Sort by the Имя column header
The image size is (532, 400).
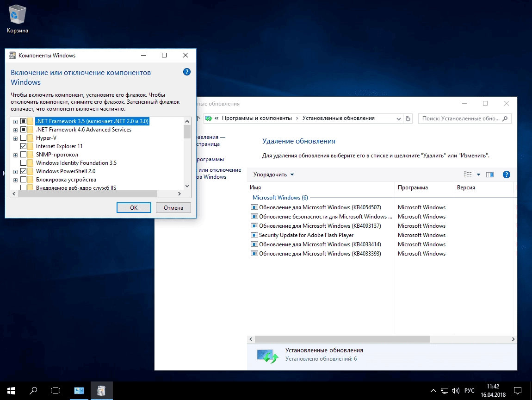[x=321, y=187]
